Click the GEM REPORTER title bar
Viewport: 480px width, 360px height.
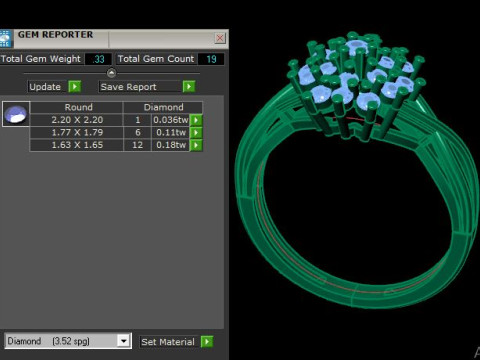113,38
